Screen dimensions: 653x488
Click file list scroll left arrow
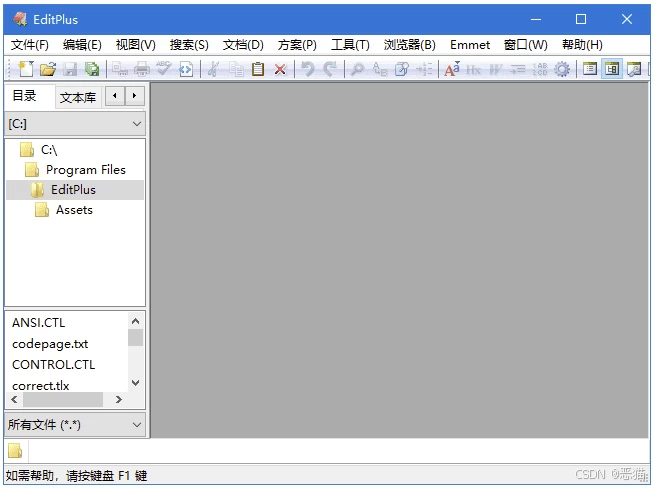(x=15, y=400)
